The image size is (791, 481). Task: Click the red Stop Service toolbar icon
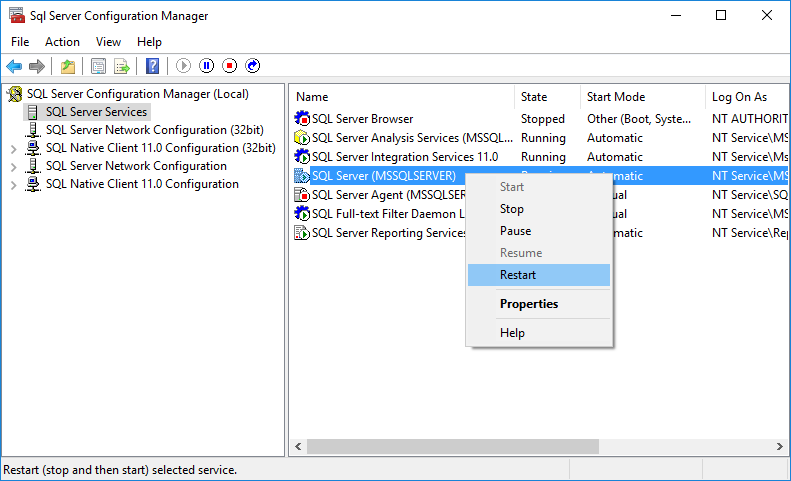point(230,66)
